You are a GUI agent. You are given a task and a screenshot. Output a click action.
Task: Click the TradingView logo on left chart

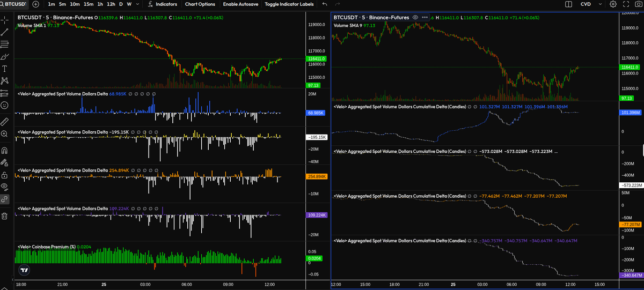24,270
